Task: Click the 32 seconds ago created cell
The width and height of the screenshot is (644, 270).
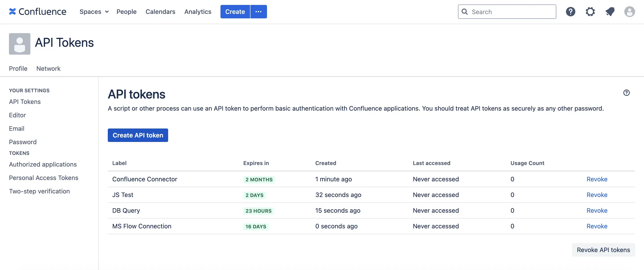Action: click(338, 195)
